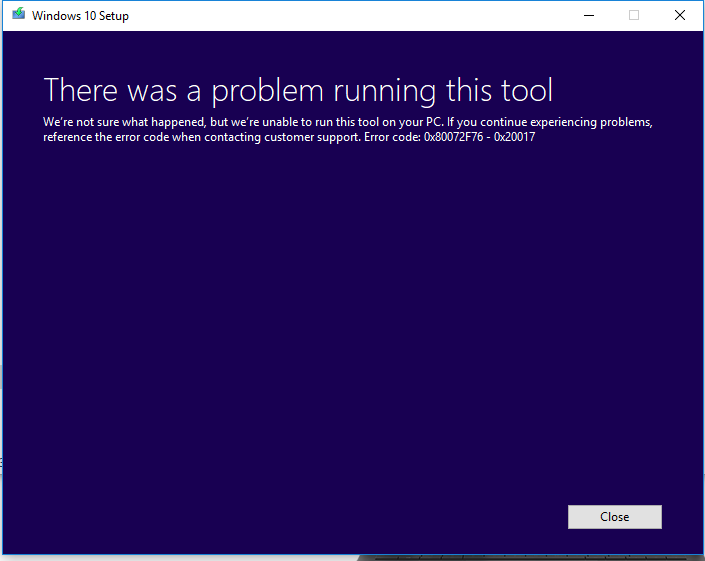Click the heading "There was a problem running this tool"
The image size is (705, 561).
(x=298, y=91)
